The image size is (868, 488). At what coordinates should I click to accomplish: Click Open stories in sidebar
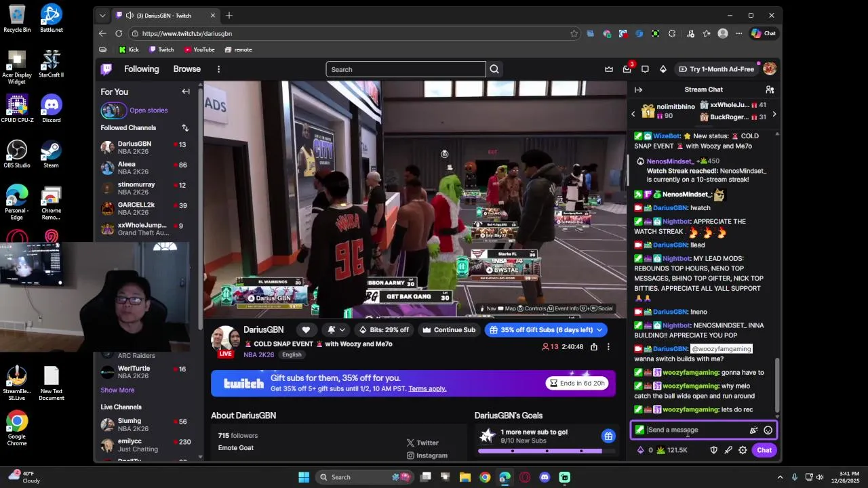pyautogui.click(x=149, y=110)
